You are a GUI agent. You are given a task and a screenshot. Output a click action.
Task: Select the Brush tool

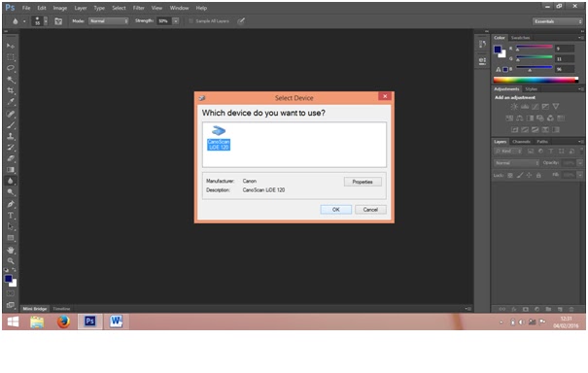click(11, 125)
